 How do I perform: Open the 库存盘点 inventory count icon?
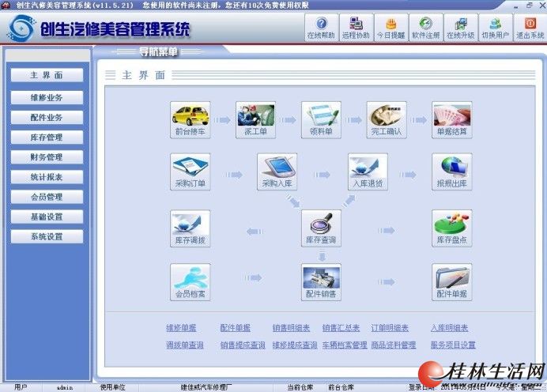452,228
